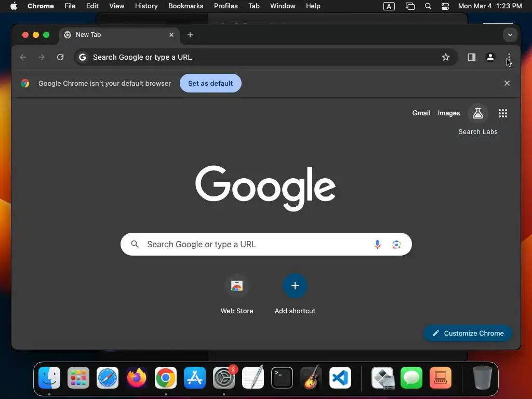Open the orange laptop app in Dock
The height and width of the screenshot is (399, 532).
(x=441, y=378)
